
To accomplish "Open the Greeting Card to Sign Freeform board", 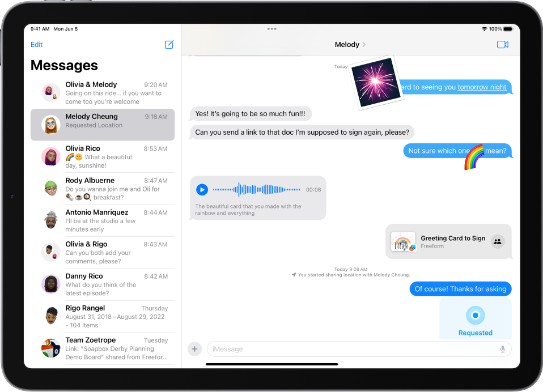I will tap(448, 241).
